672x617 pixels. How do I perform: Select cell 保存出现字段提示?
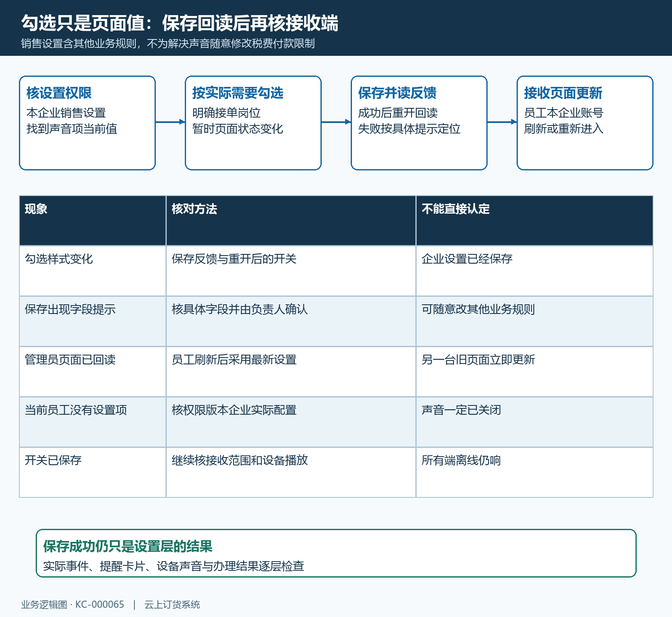pos(92,321)
